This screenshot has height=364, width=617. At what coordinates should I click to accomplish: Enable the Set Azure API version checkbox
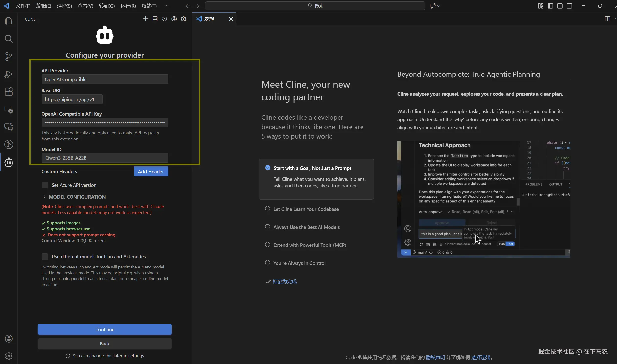coord(45,185)
